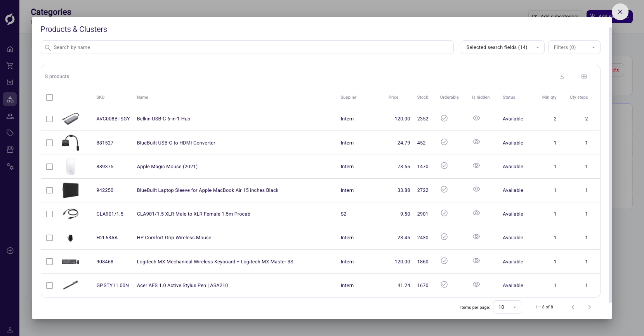Open the shopping cart sidebar icon
The width and height of the screenshot is (644, 336).
(10, 66)
